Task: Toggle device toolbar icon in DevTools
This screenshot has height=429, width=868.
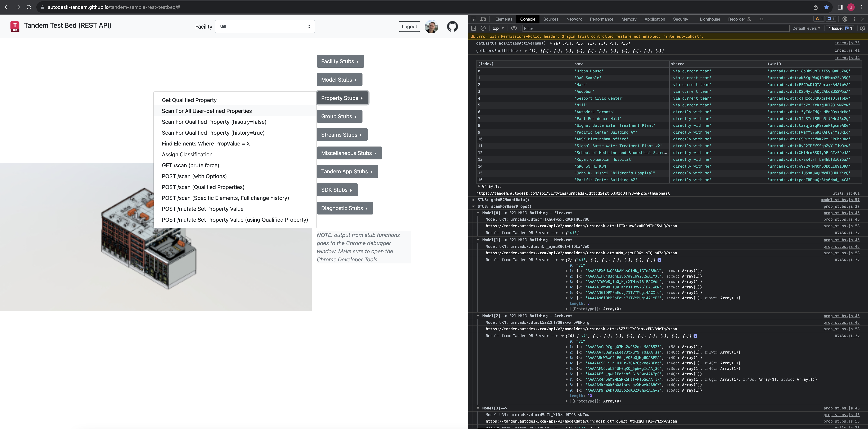Action: 483,19
